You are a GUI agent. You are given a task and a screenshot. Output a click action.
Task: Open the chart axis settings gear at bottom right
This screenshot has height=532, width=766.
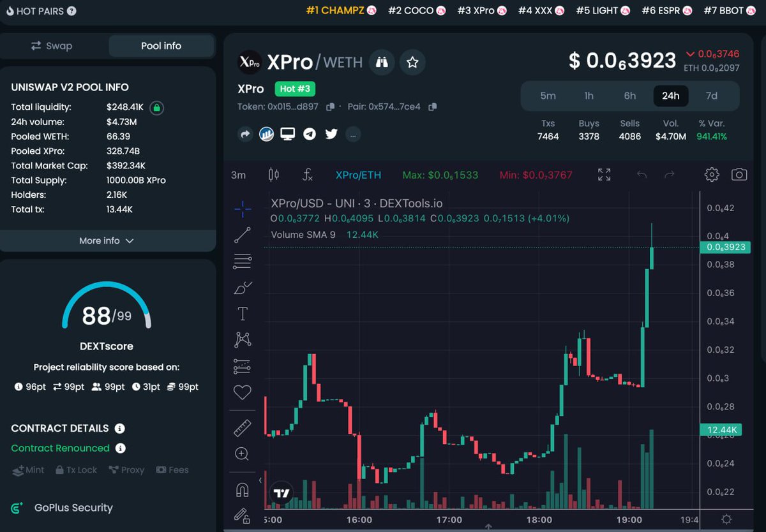pyautogui.click(x=726, y=519)
